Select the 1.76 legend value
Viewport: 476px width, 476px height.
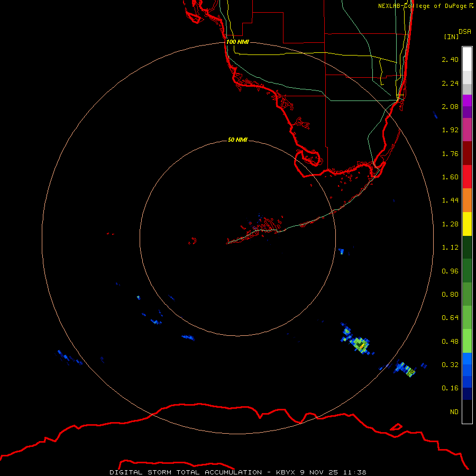point(450,153)
